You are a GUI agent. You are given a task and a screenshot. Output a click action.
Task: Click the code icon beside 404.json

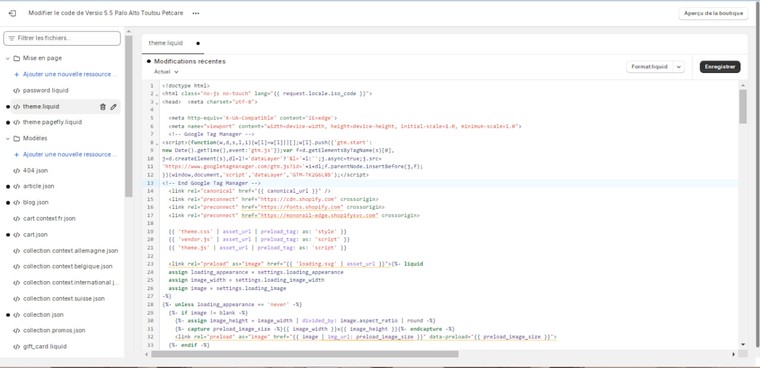point(16,171)
